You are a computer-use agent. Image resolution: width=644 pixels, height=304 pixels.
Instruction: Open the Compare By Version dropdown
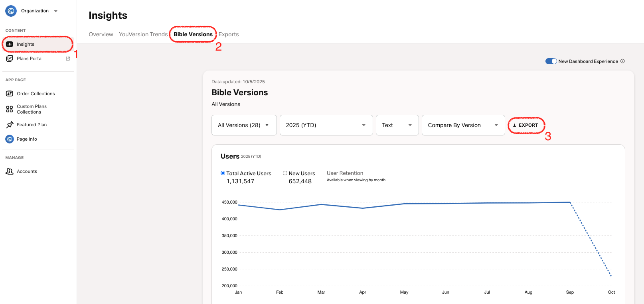pos(463,125)
